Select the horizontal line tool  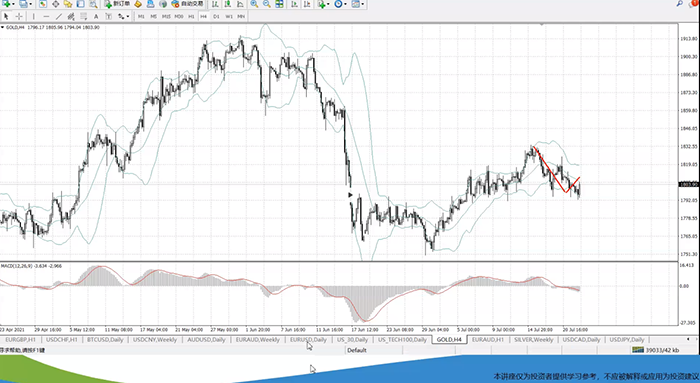(46, 17)
